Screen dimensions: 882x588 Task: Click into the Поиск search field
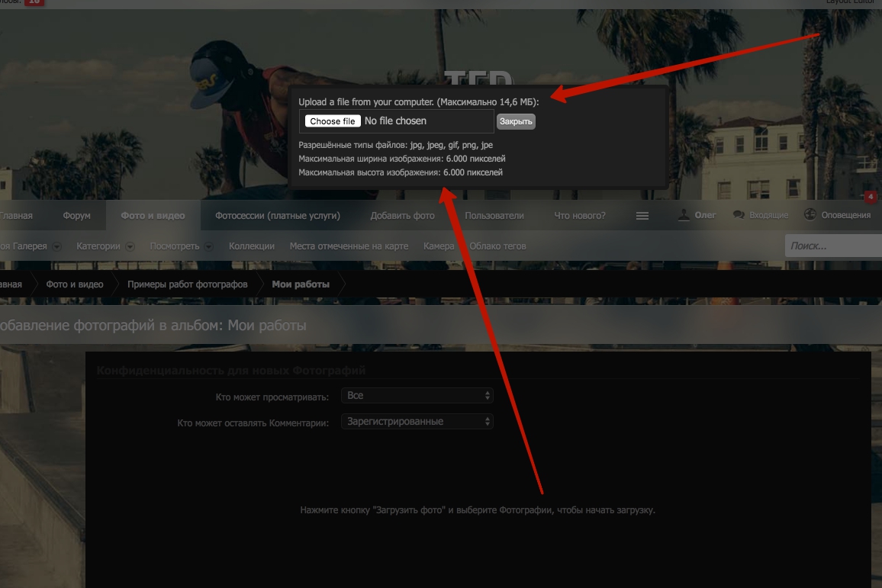pyautogui.click(x=832, y=246)
